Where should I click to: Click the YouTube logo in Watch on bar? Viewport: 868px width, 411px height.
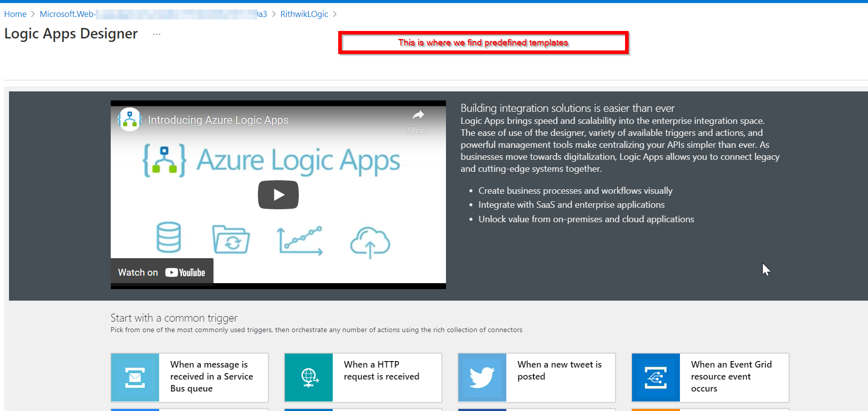[x=185, y=273]
